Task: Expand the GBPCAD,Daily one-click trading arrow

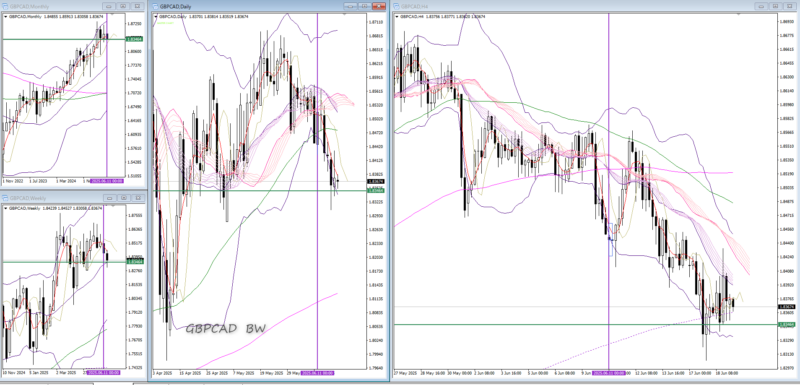Action: coord(157,16)
